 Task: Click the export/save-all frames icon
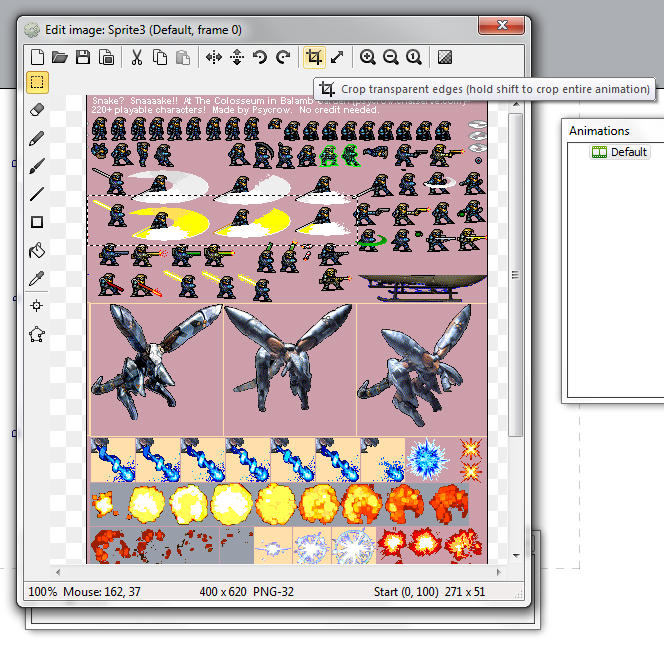[x=106, y=57]
